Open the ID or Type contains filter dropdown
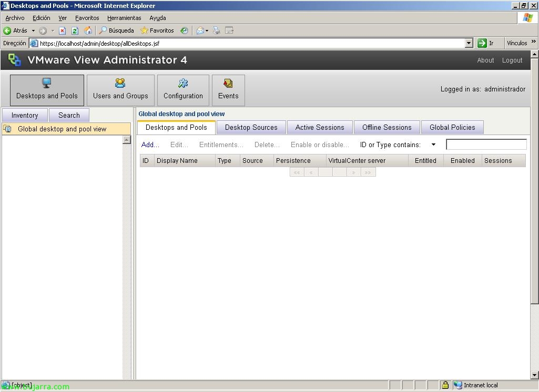 point(433,145)
